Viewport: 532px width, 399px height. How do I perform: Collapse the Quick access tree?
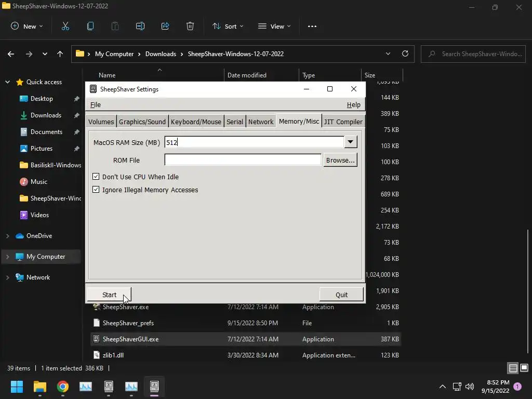[7, 82]
